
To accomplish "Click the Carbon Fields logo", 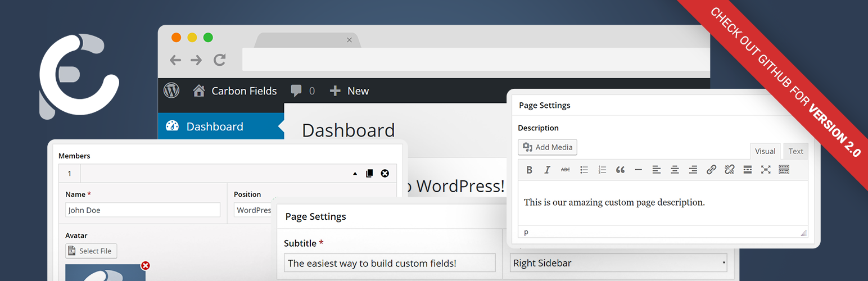I will click(x=79, y=77).
